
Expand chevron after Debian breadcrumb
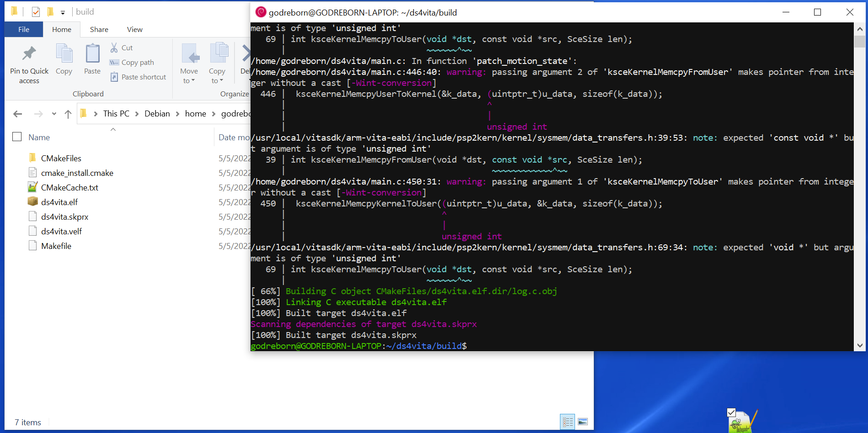(x=177, y=114)
